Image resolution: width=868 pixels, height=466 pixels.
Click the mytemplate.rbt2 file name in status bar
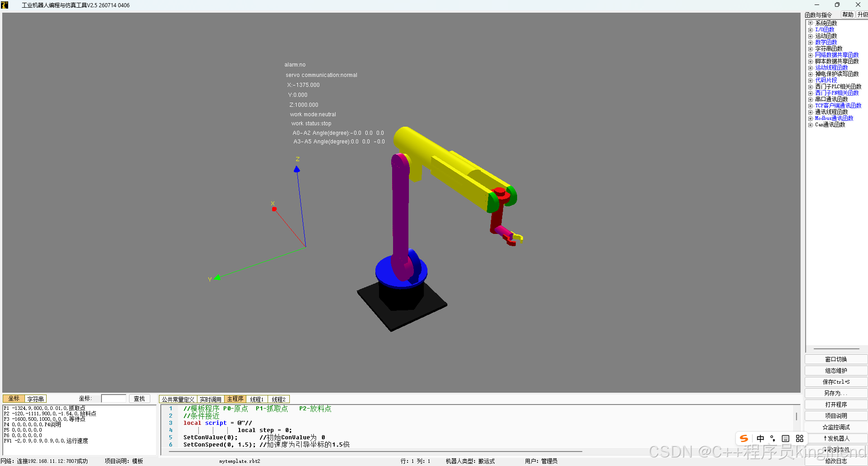click(x=240, y=461)
